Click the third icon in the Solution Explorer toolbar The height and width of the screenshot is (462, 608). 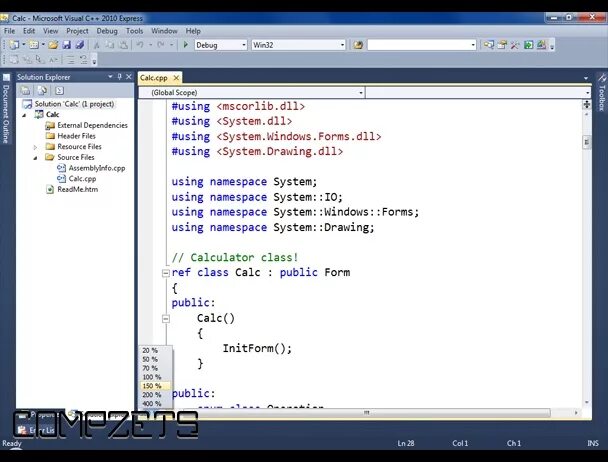[59, 91]
